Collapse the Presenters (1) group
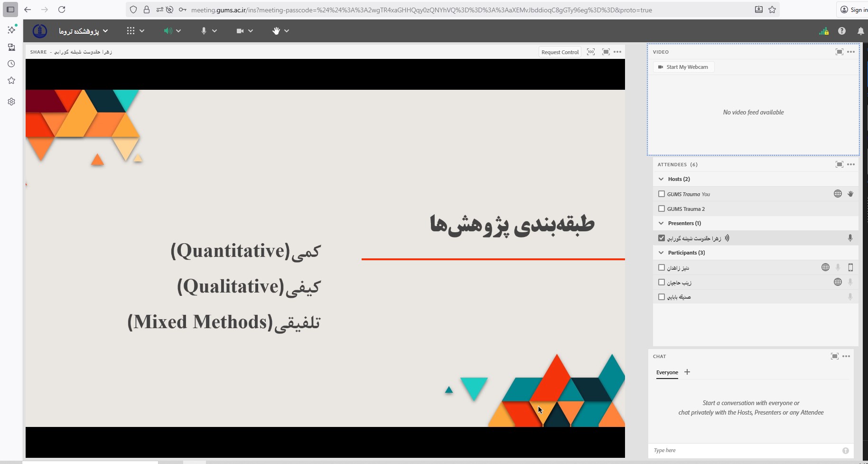The height and width of the screenshot is (464, 868). (x=661, y=223)
